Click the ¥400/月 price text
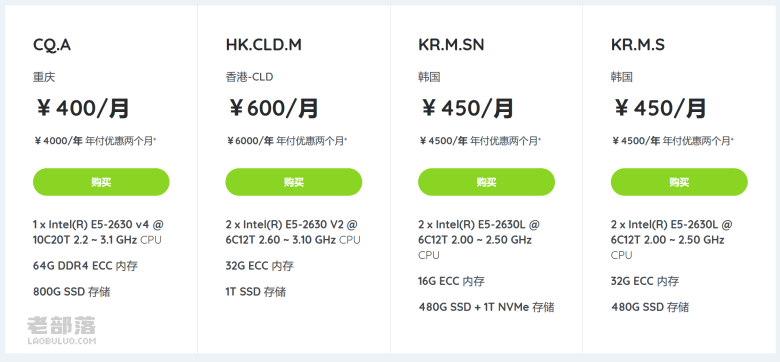 click(83, 108)
